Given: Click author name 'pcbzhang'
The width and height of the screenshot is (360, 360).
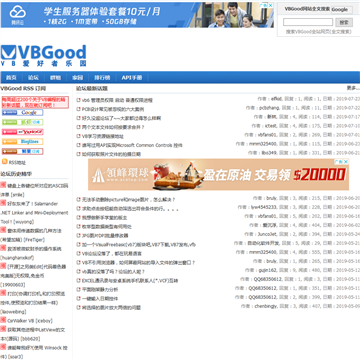Looking at the screenshot, I should (270, 108).
